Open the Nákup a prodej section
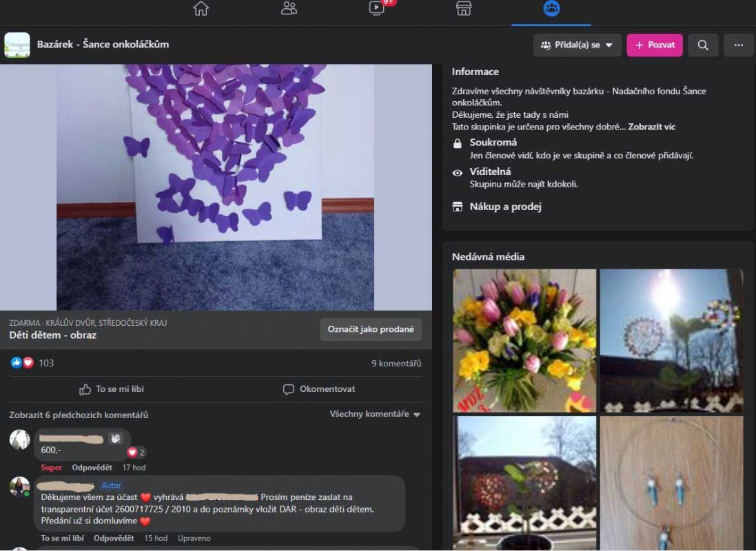The height and width of the screenshot is (551, 756). click(505, 207)
